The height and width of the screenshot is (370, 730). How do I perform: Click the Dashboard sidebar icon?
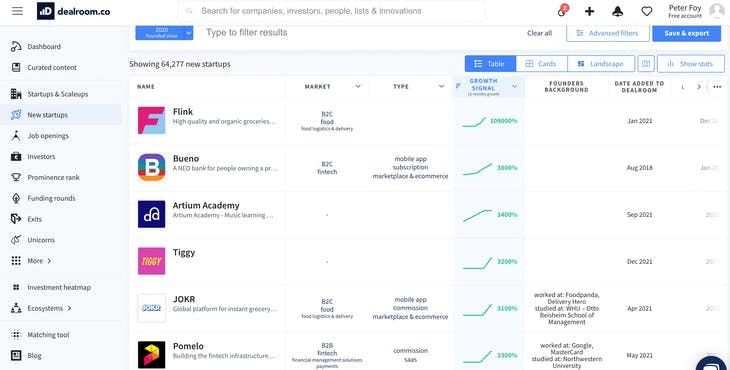point(16,46)
